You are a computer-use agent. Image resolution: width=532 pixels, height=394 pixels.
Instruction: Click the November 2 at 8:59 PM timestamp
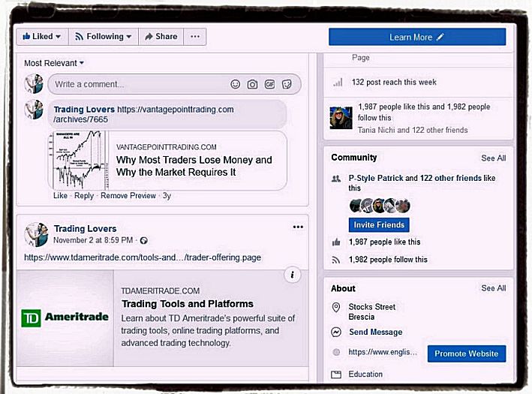click(x=93, y=240)
